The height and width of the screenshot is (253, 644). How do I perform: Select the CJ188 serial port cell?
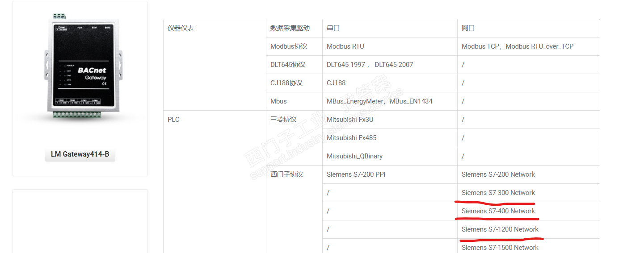(x=390, y=83)
